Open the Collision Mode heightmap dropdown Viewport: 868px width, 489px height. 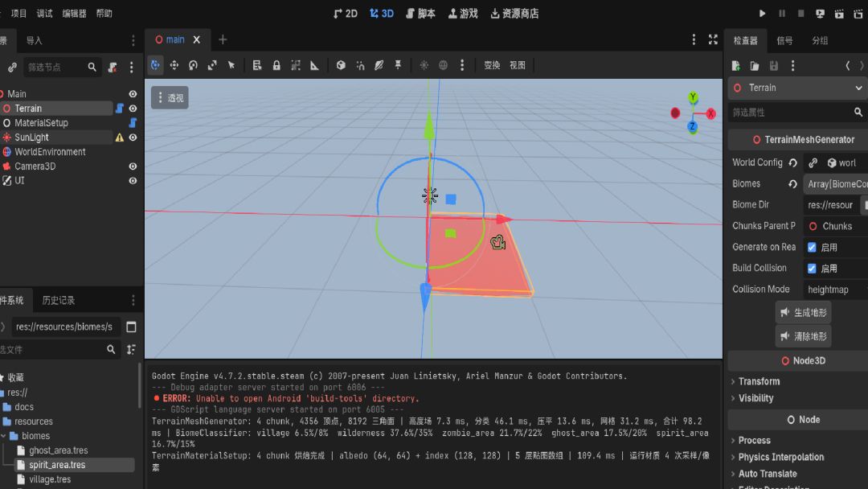(835, 290)
